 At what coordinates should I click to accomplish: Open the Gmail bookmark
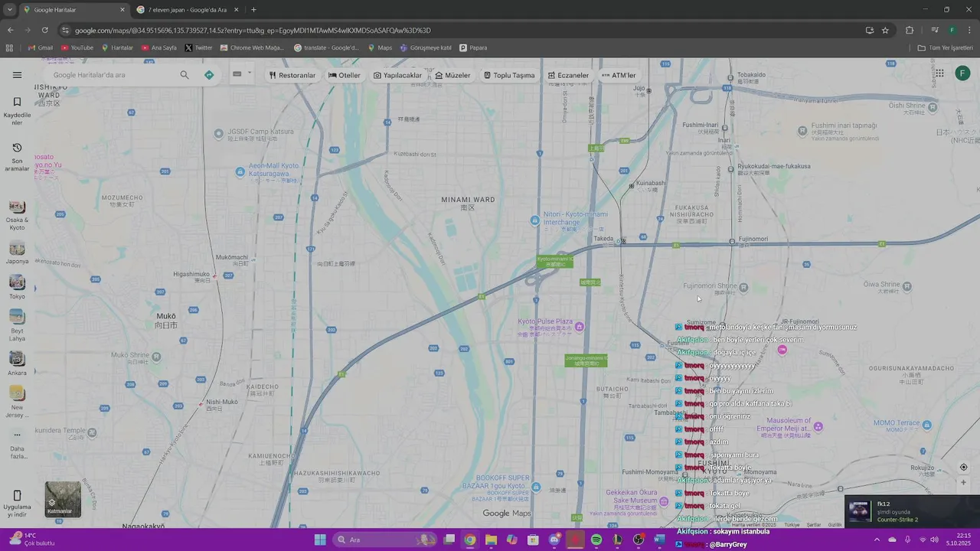coord(41,47)
